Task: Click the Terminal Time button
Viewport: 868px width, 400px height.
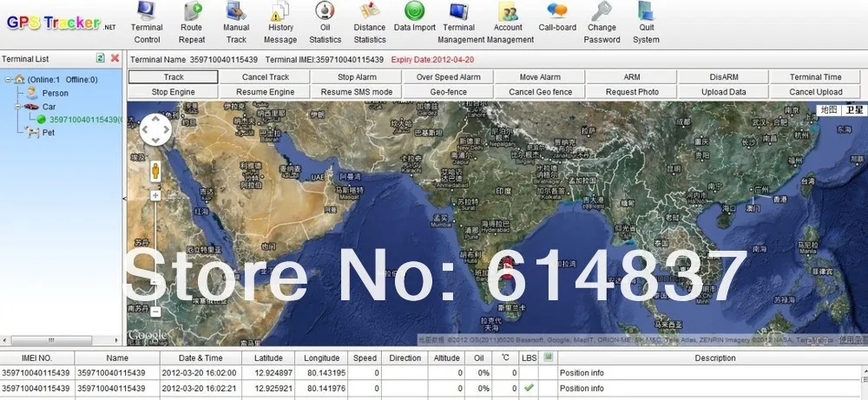Action: coord(815,77)
